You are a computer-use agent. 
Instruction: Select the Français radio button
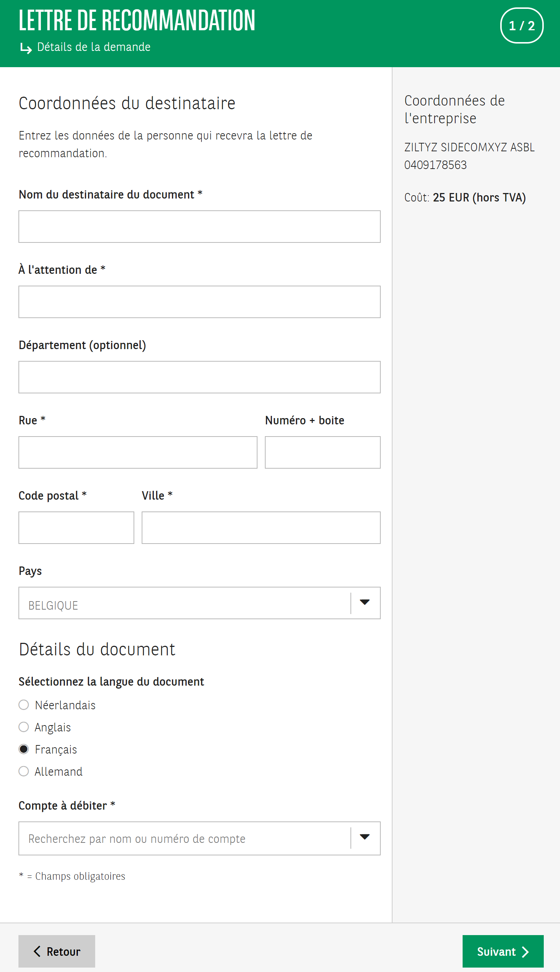pos(24,749)
